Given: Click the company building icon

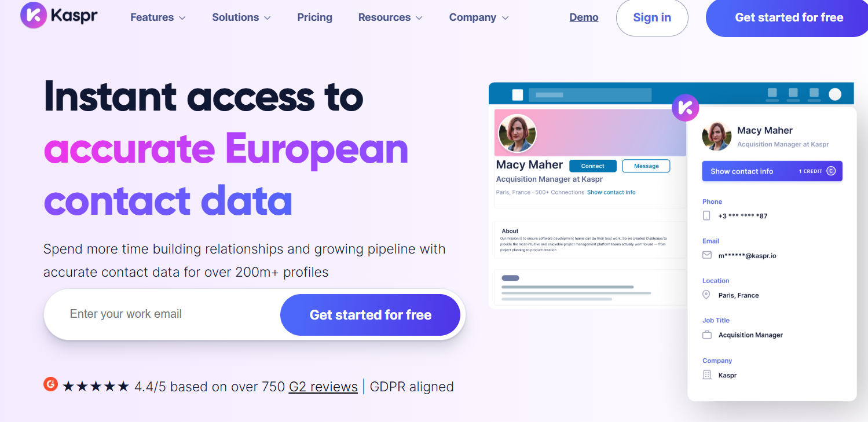Looking at the screenshot, I should tap(706, 375).
